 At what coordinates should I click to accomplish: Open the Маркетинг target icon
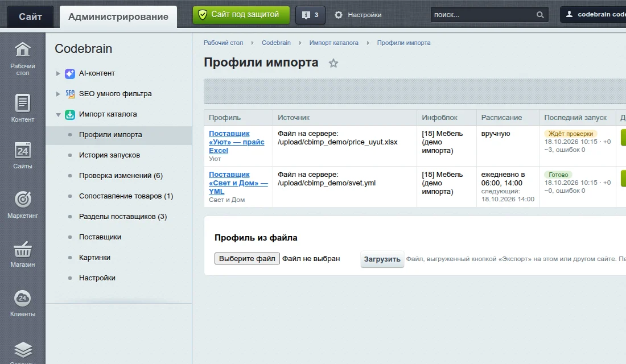[23, 200]
